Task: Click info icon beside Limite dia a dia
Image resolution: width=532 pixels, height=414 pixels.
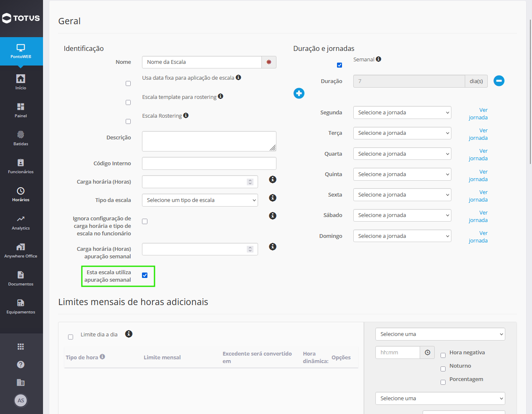Action: point(129,334)
